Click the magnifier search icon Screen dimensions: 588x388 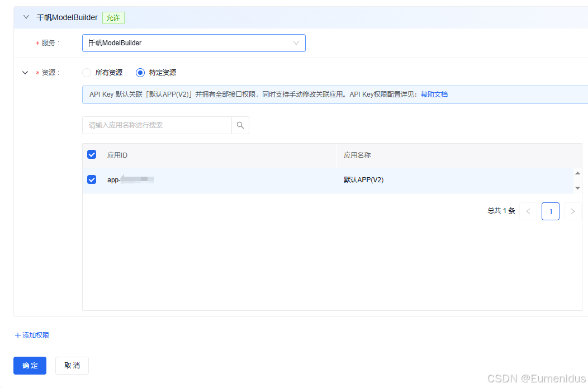tap(240, 125)
